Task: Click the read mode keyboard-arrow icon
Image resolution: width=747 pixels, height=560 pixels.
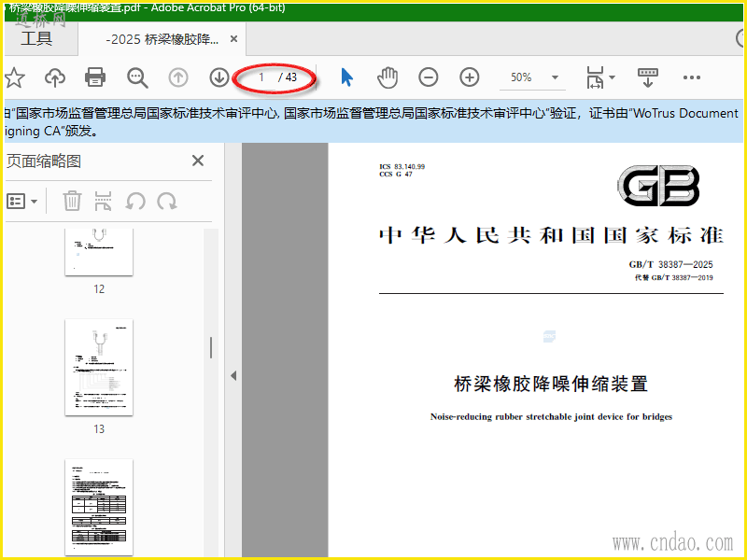Action: click(x=647, y=77)
